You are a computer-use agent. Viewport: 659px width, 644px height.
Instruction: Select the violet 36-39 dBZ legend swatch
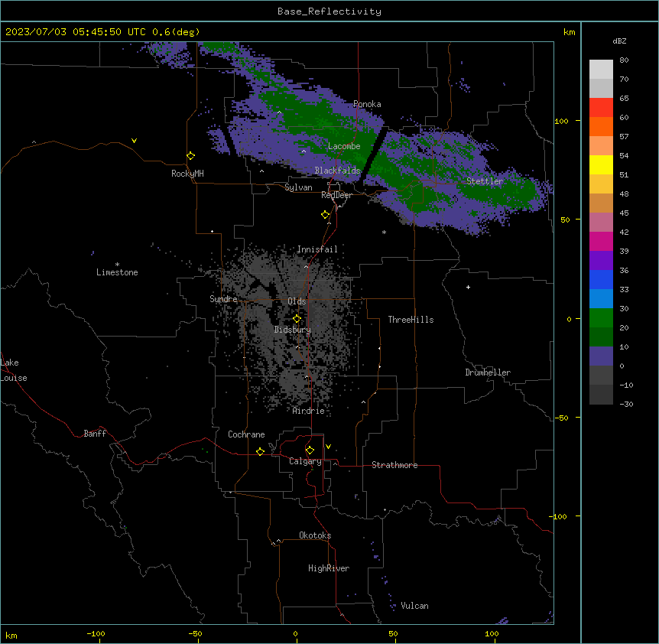pyautogui.click(x=601, y=261)
